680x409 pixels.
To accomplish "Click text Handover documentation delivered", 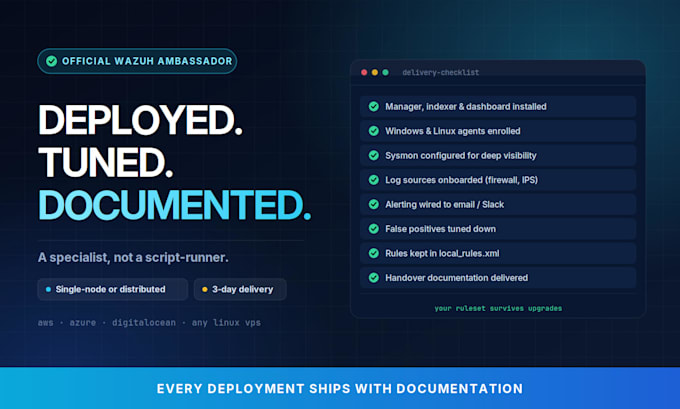I will [x=456, y=278].
